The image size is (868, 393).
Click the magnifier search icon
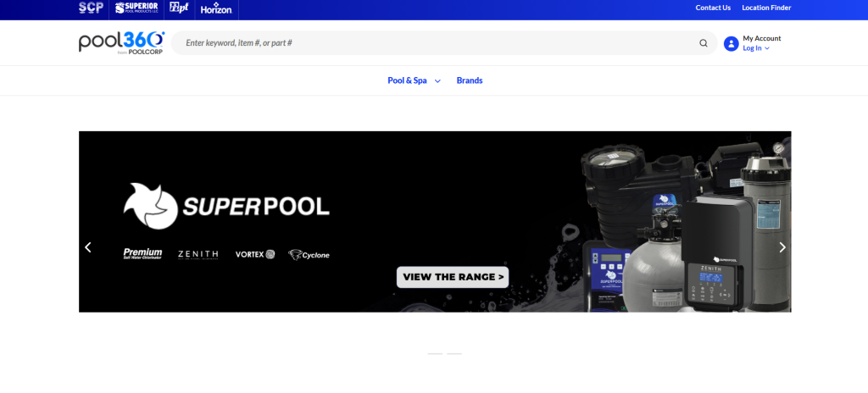pyautogui.click(x=703, y=43)
